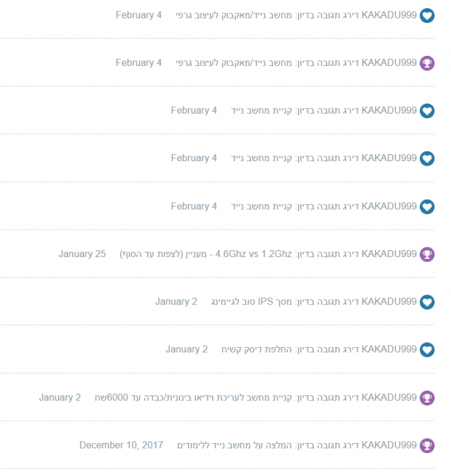Click the KAKADU999 username in the December 10, 2017 row
This screenshot has width=451, height=476.
[x=389, y=445]
